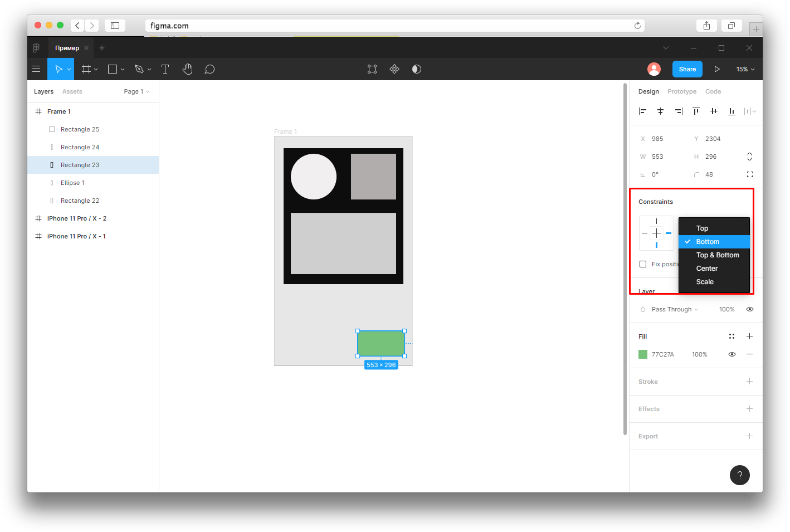Enable Fix position checkbox
The height and width of the screenshot is (532, 790).
tap(643, 264)
